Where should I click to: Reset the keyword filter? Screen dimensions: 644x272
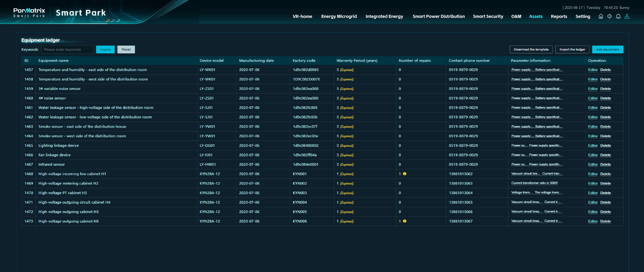click(126, 49)
